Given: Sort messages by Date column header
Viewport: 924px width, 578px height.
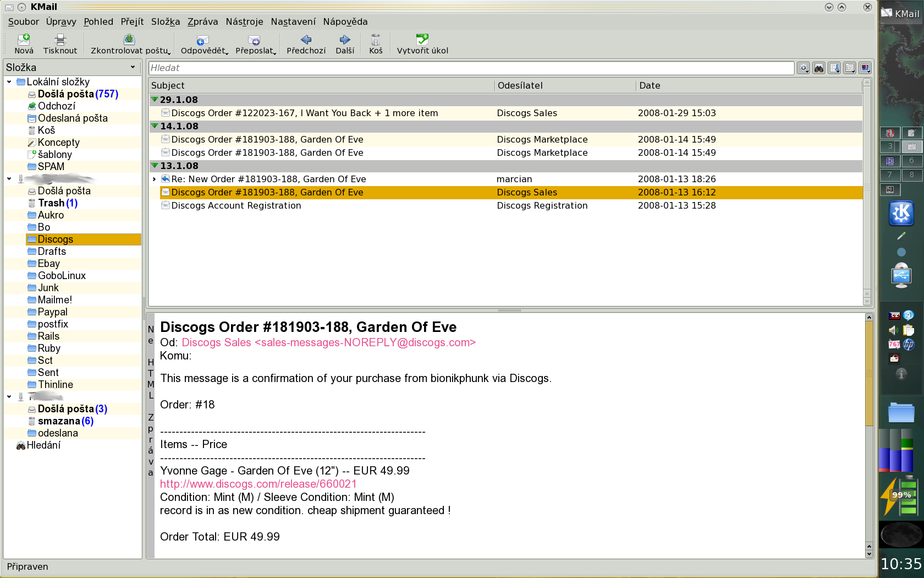Looking at the screenshot, I should 749,85.
